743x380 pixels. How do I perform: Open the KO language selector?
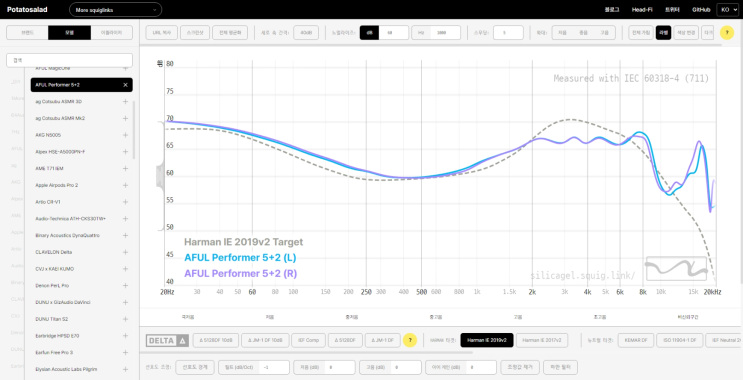pyautogui.click(x=729, y=9)
